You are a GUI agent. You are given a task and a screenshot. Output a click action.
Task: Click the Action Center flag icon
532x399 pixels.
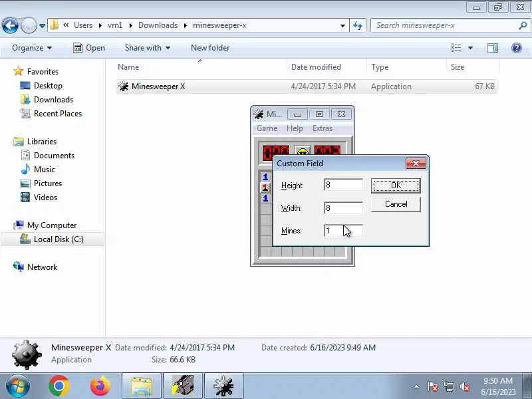(x=432, y=387)
